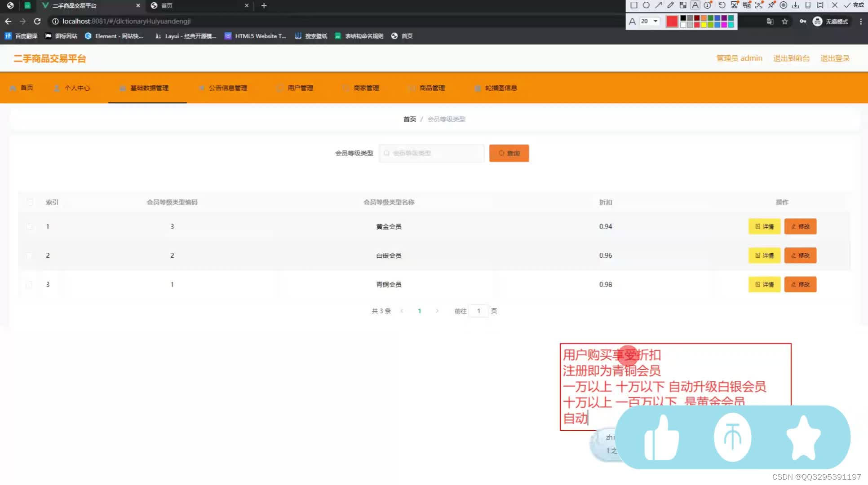Click the 退出登录 link
Image resolution: width=868 pixels, height=485 pixels.
(835, 58)
